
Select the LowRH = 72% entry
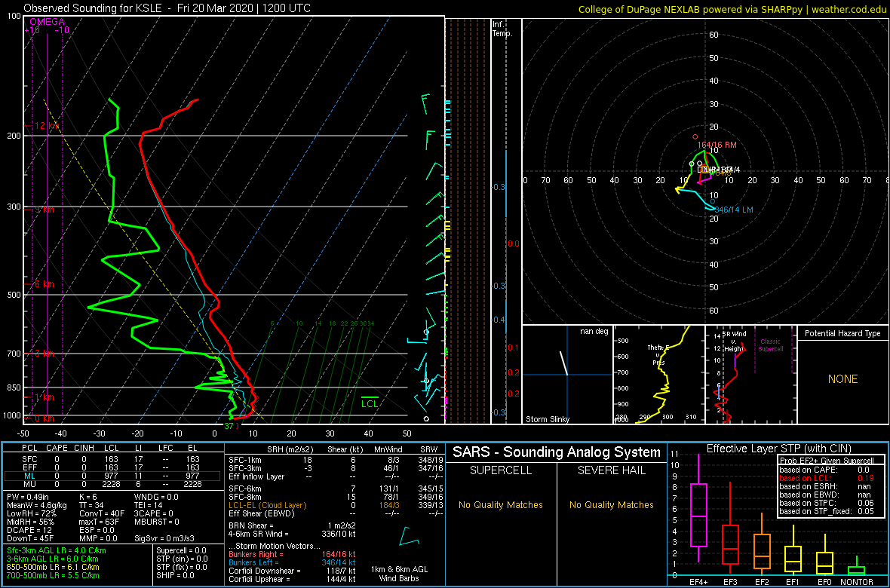31,513
